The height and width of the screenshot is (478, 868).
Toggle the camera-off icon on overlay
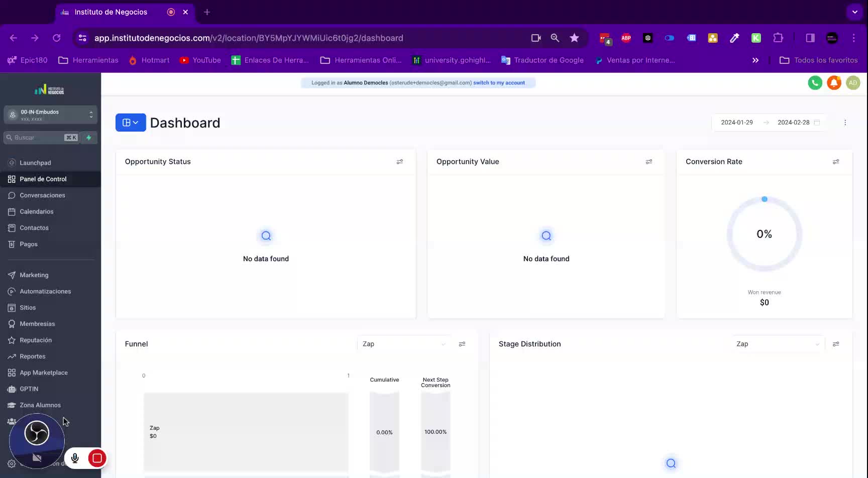coord(37,457)
